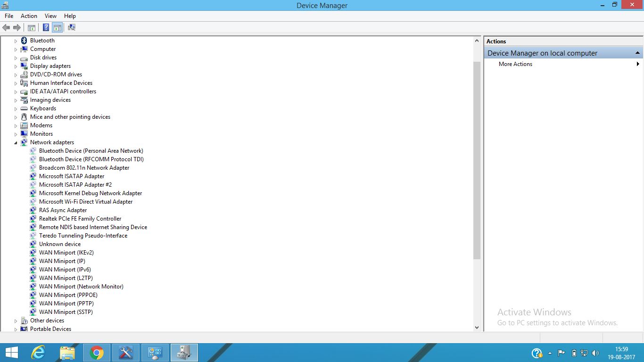Click the Back arrow in the toolbar
The height and width of the screenshot is (362, 644).
(x=6, y=27)
